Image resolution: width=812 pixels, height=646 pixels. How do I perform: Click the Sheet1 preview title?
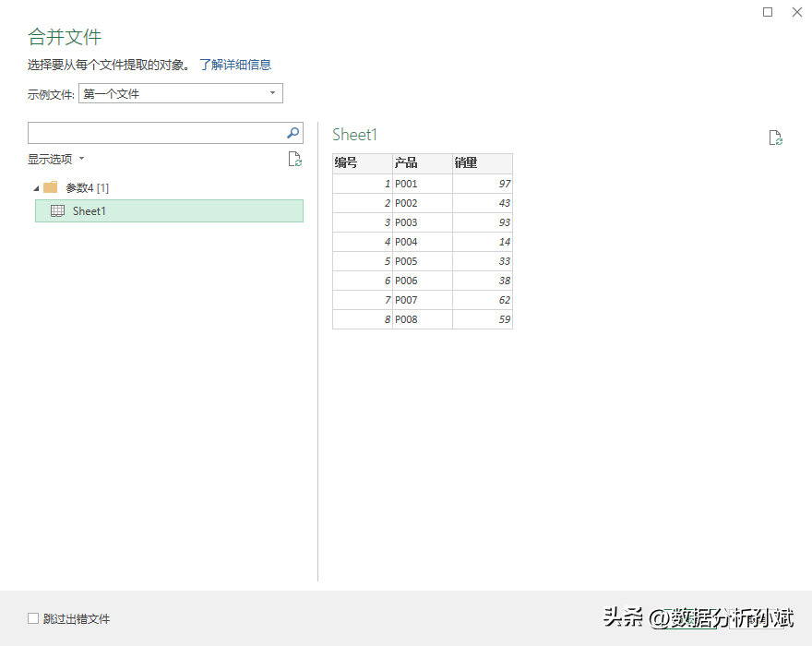click(354, 135)
